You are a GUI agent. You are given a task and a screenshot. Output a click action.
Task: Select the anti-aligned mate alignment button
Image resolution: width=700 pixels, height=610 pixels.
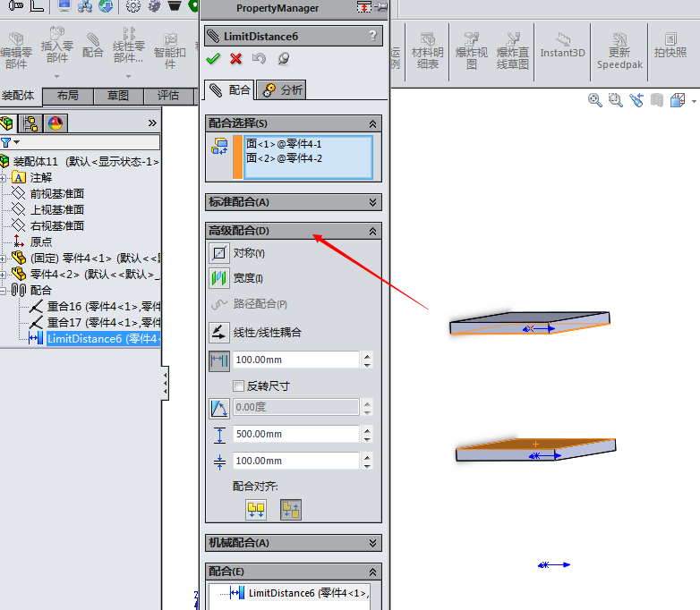point(291,509)
